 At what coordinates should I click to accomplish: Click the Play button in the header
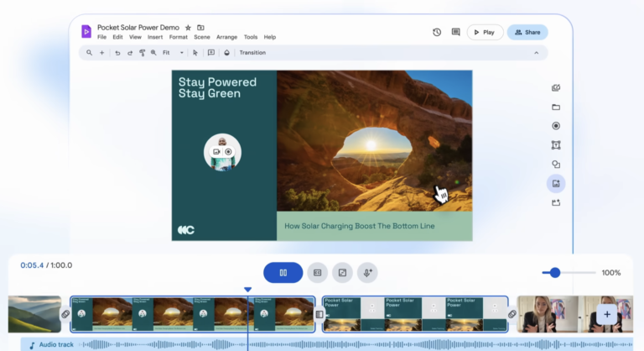tap(485, 32)
